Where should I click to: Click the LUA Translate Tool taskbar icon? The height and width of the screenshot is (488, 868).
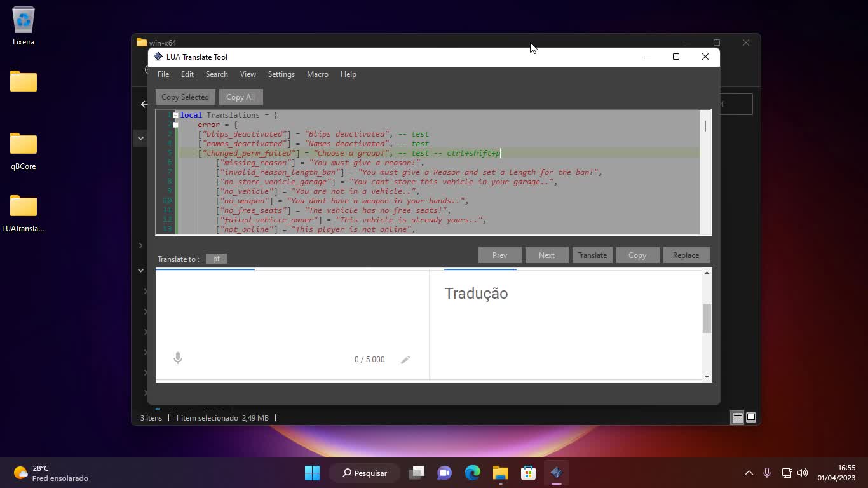click(x=556, y=473)
